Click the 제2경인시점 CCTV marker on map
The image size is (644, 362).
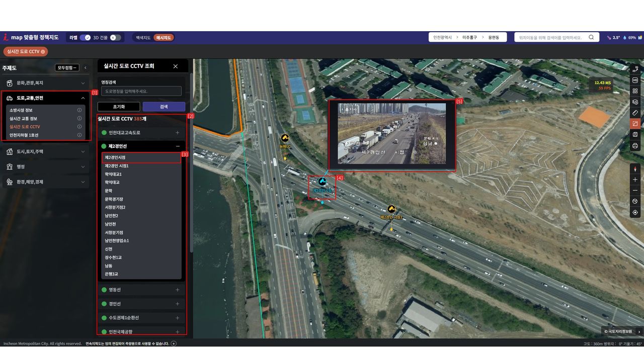322,183
